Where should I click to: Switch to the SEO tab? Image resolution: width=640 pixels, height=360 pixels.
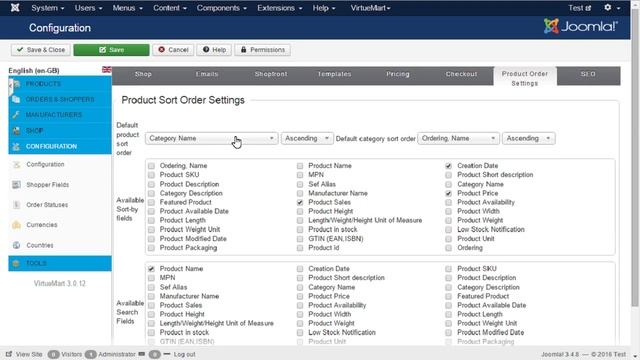point(588,74)
